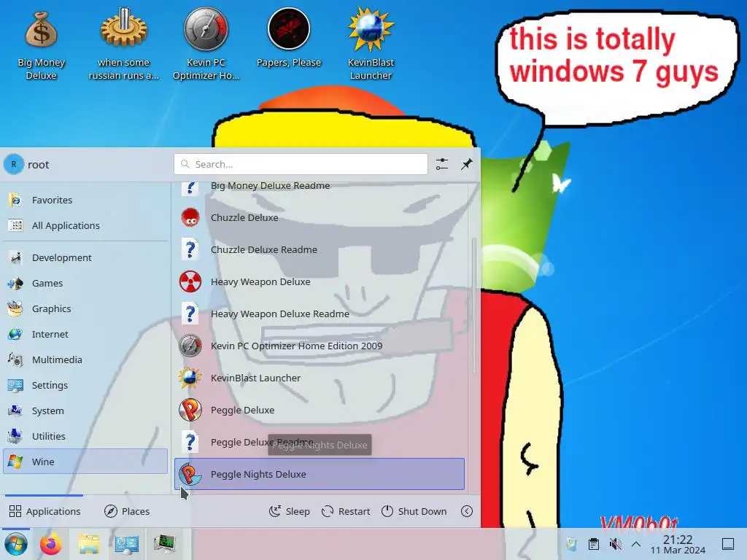Open the Internet category

[x=85, y=334]
